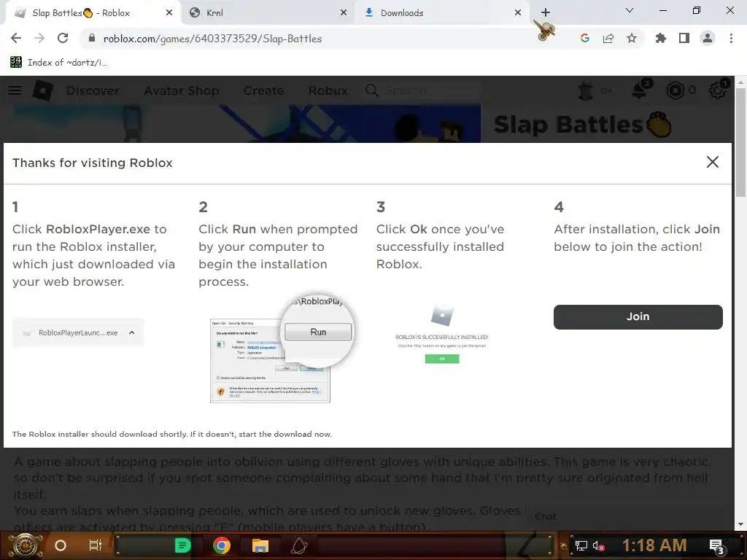Close the Thanks for visiting Roblox dialog
The image size is (747, 560).
[712, 162]
